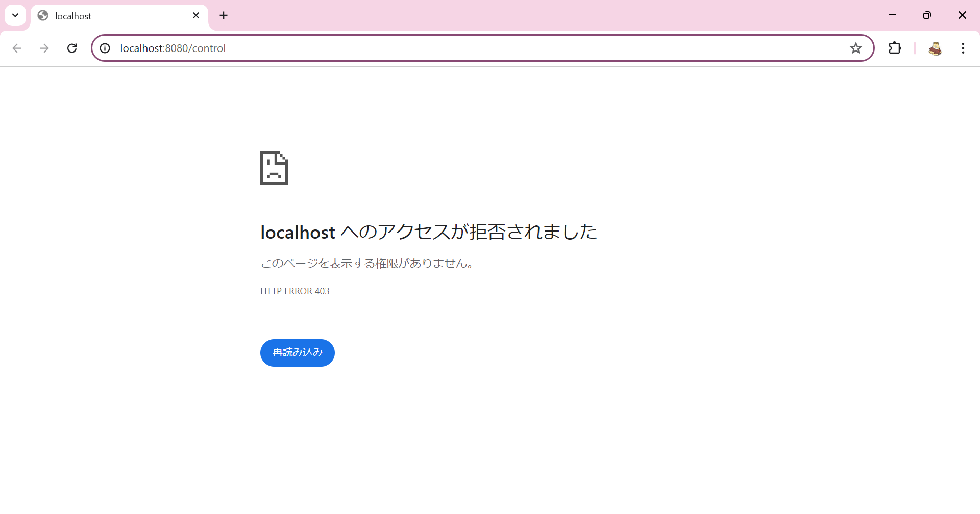Click the forward navigation arrow
This screenshot has height=514, width=980.
(44, 48)
